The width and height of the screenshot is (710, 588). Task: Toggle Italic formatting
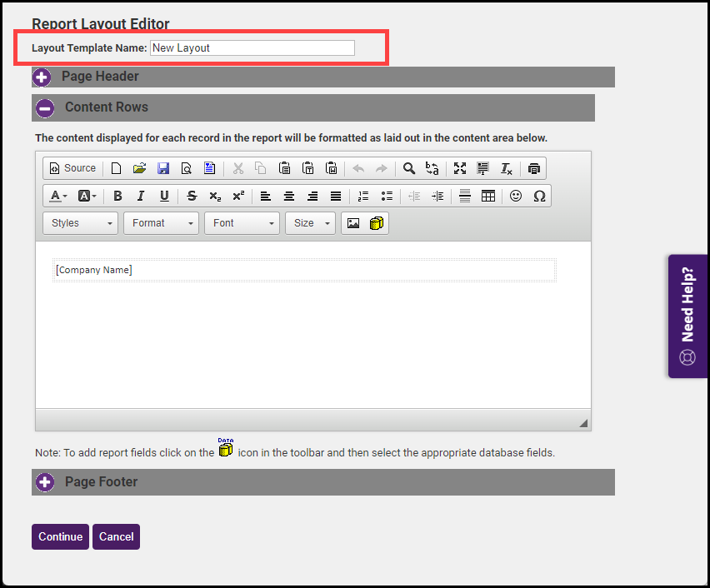coord(141,196)
